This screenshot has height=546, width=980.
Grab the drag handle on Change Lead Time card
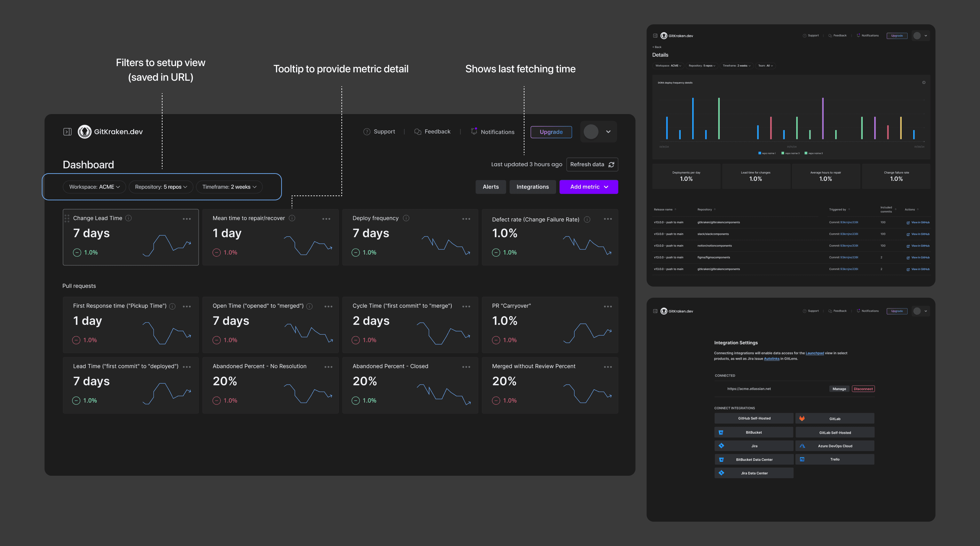point(67,218)
